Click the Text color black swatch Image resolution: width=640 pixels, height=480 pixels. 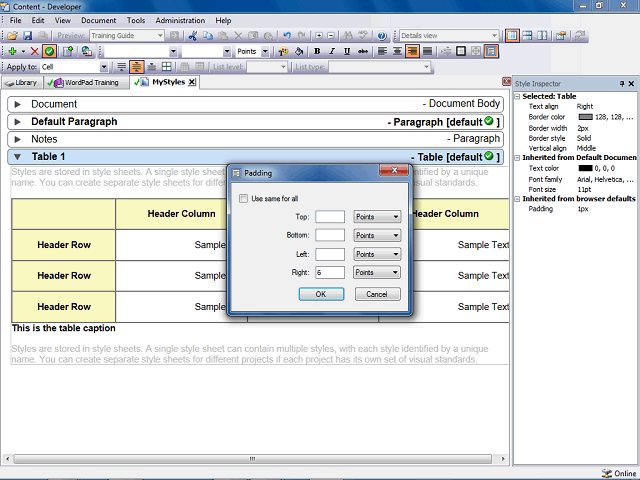pyautogui.click(x=585, y=168)
